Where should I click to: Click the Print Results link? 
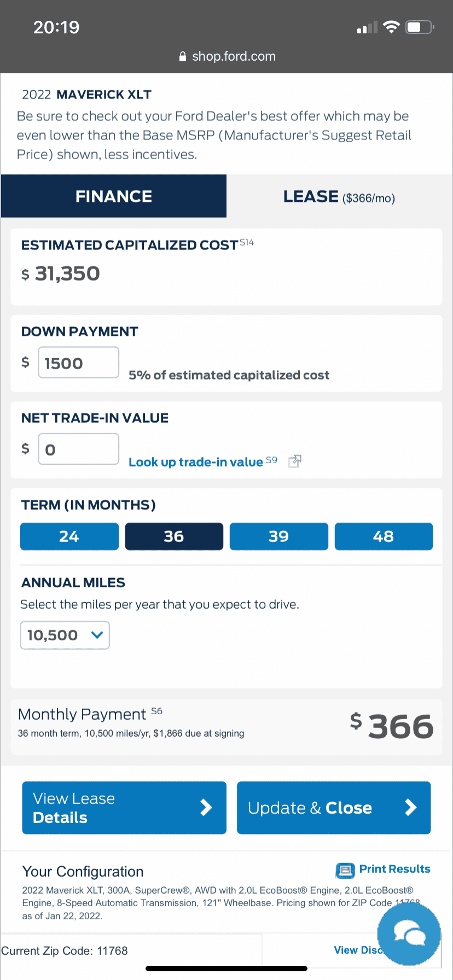click(x=394, y=869)
